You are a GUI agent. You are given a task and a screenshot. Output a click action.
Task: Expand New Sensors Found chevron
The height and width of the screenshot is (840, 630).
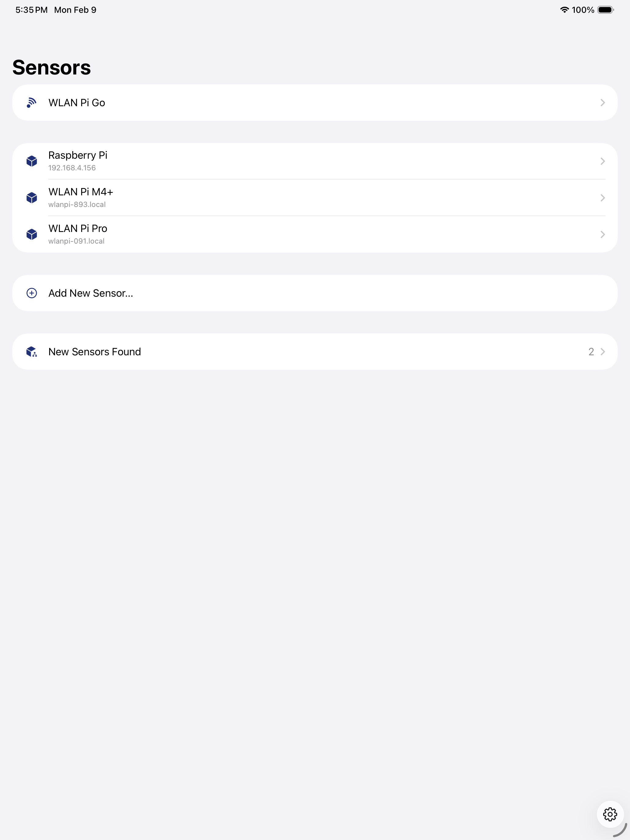pos(603,352)
